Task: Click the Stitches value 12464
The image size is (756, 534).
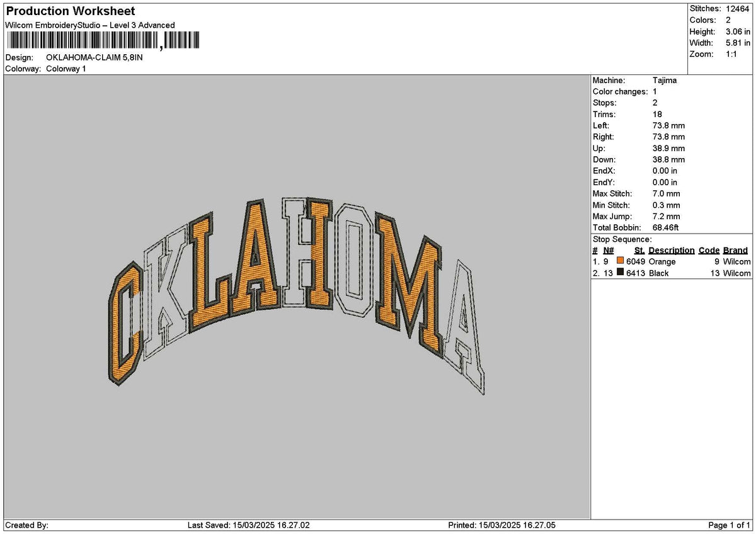Action: point(737,9)
